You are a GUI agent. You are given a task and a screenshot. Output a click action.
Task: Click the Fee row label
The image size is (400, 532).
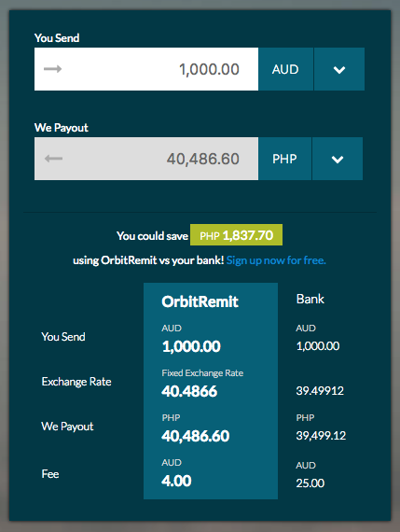[50, 473]
